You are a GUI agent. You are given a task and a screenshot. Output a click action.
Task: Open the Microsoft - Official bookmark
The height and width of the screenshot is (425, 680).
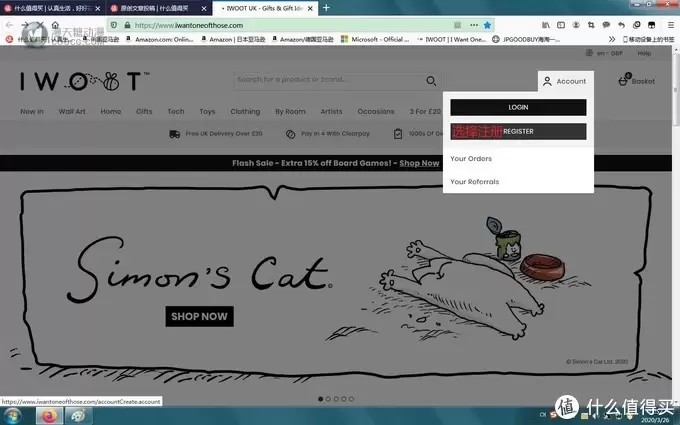pos(375,39)
